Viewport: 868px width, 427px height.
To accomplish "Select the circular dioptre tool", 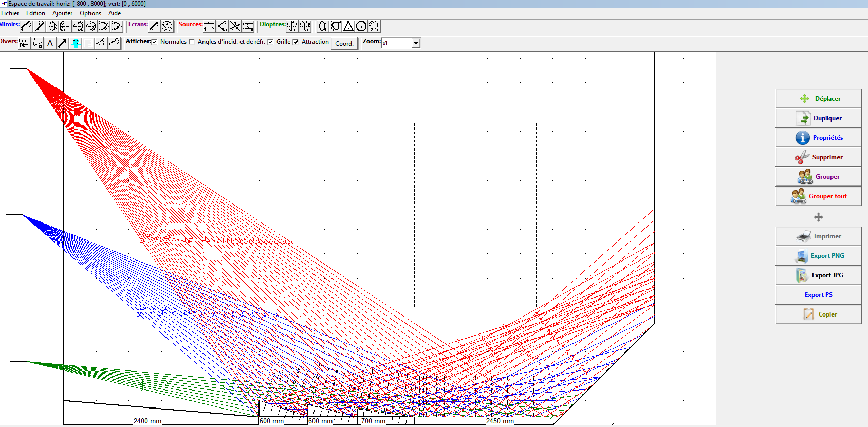I will click(x=361, y=26).
